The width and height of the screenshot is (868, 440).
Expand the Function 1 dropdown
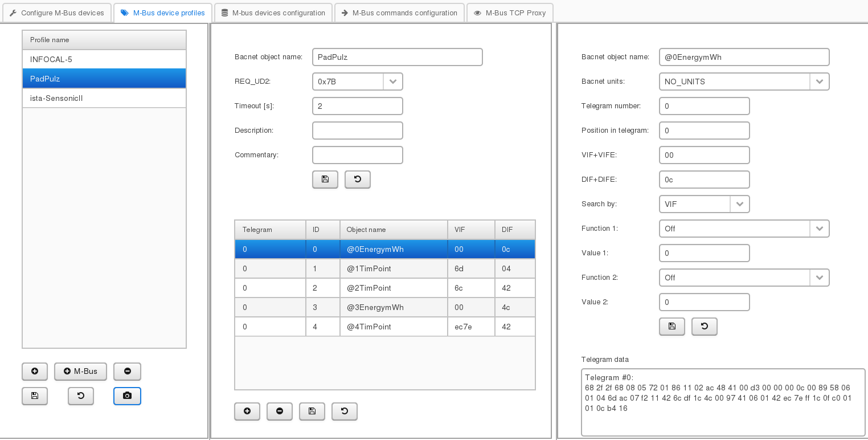(x=819, y=229)
